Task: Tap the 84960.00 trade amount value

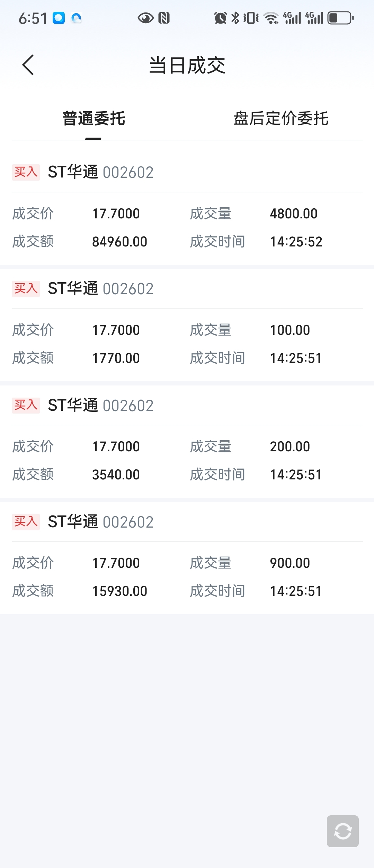Action: [x=119, y=242]
